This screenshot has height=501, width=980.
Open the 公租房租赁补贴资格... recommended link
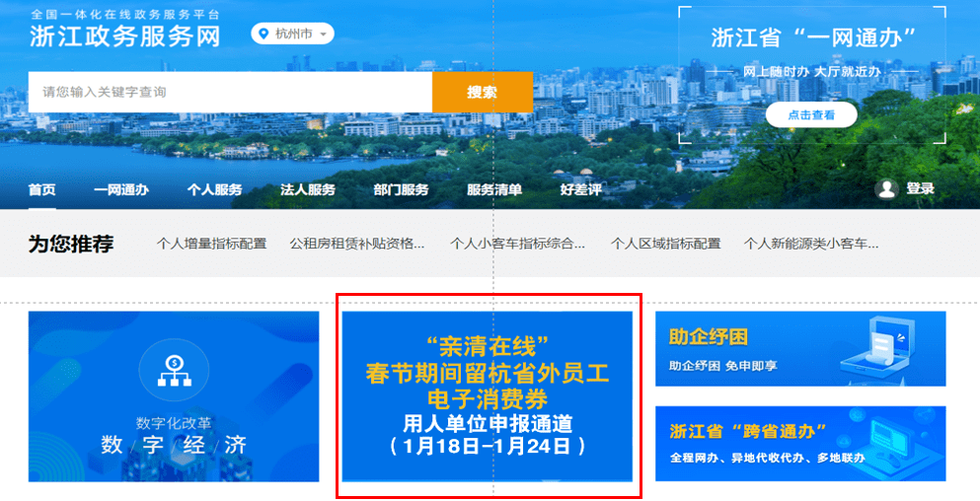pyautogui.click(x=357, y=244)
